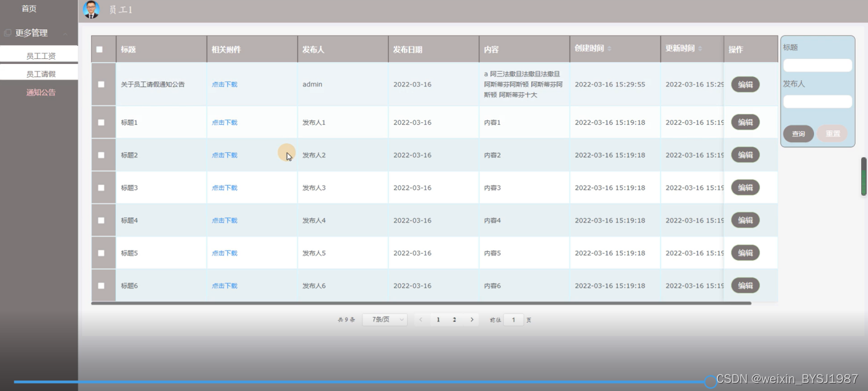The height and width of the screenshot is (391, 868).
Task: Click 编辑 for 标题5 row
Action: point(745,253)
